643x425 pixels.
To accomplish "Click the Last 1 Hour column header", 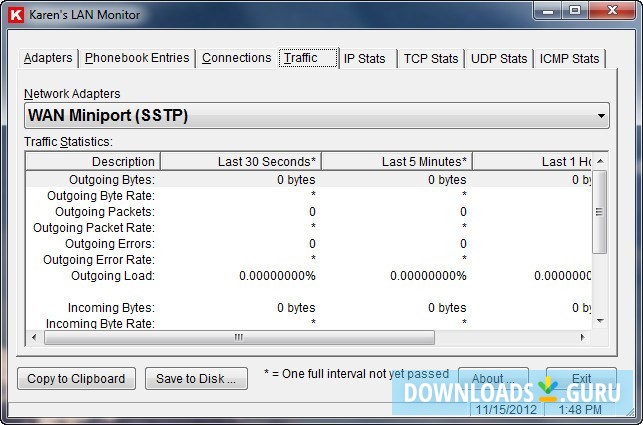I will pyautogui.click(x=532, y=162).
